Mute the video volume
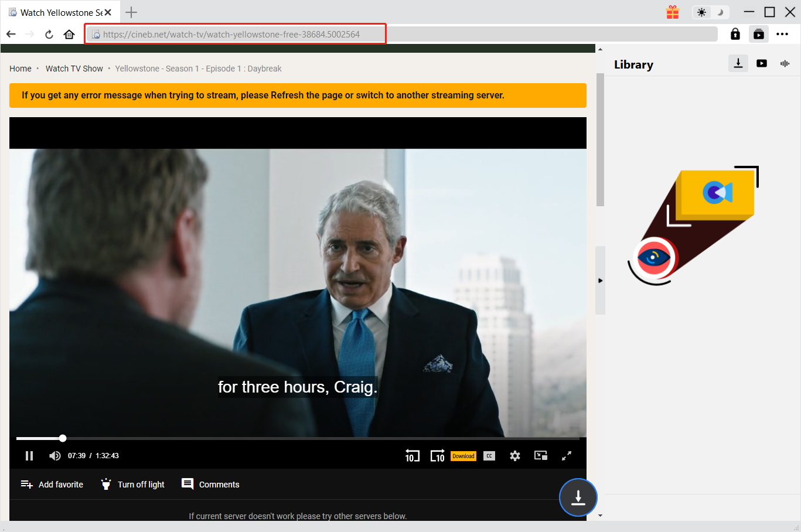Screen dimensions: 801x532 (x=54, y=456)
